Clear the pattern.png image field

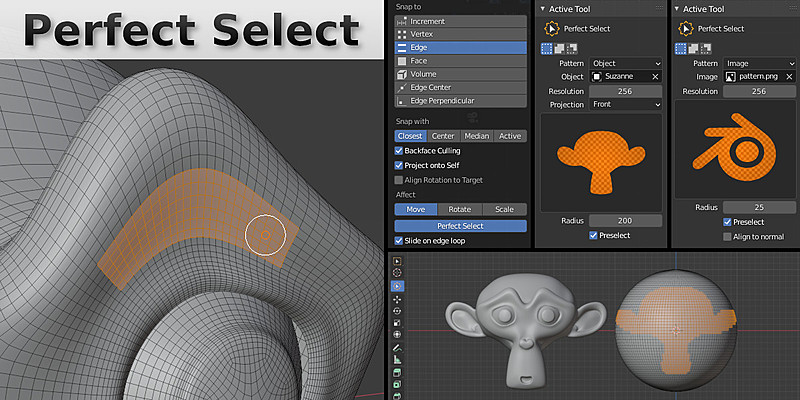tap(789, 77)
